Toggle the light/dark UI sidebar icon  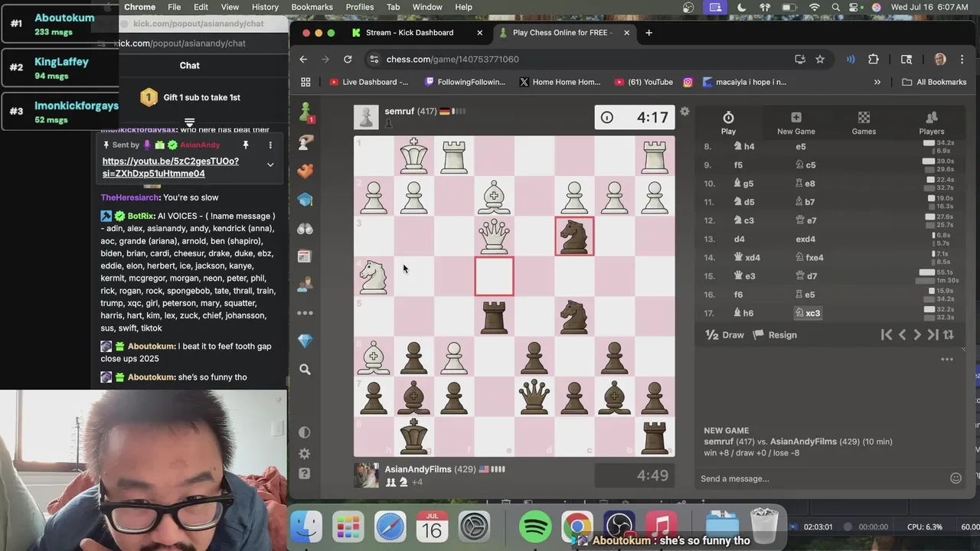tap(305, 432)
